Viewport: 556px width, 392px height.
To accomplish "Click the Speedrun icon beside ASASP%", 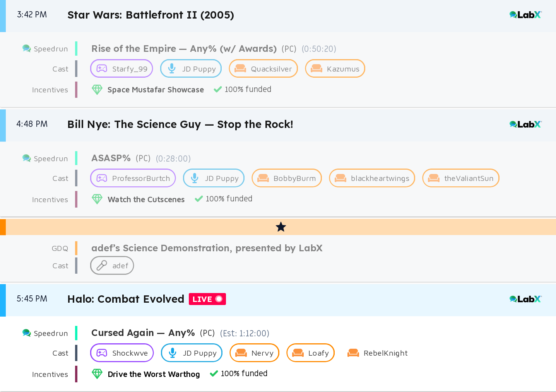I will point(27,159).
